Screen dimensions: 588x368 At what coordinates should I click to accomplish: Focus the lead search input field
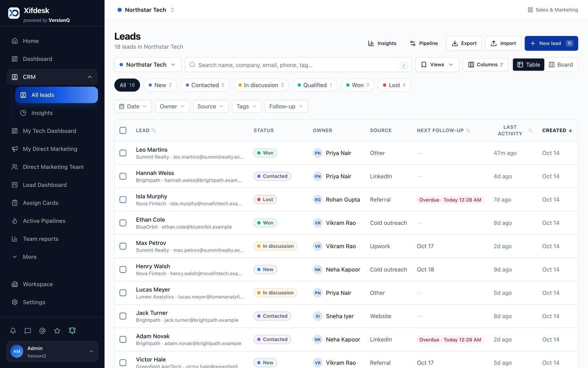[298, 65]
